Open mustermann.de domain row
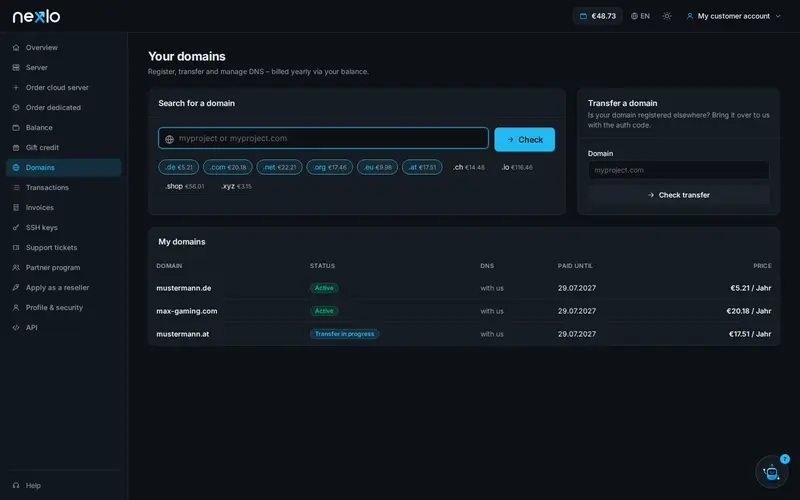The width and height of the screenshot is (800, 500). coord(464,288)
